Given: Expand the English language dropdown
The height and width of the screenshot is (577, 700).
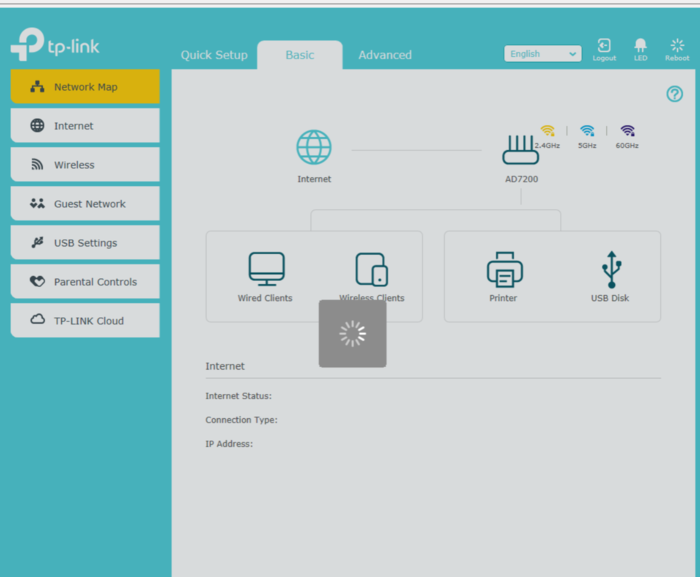Looking at the screenshot, I should coord(543,54).
